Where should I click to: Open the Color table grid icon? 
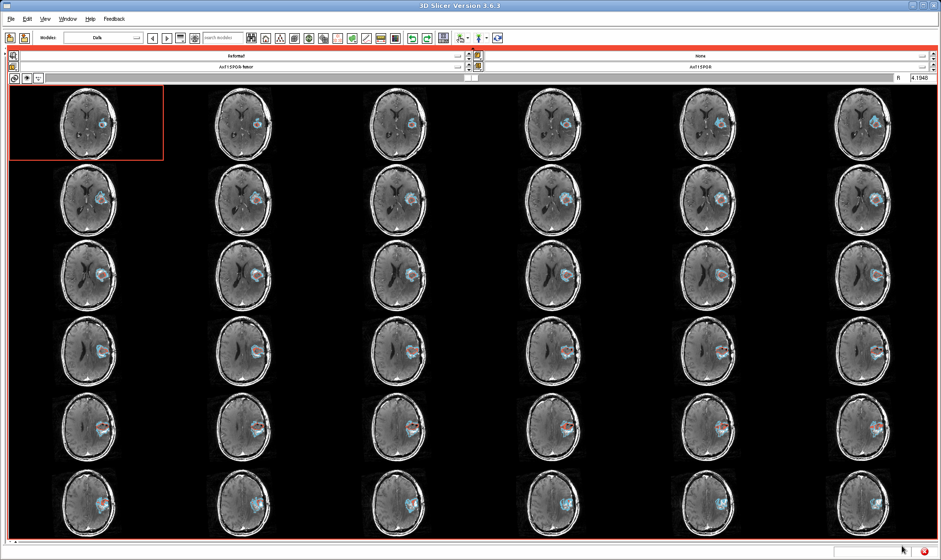click(395, 38)
